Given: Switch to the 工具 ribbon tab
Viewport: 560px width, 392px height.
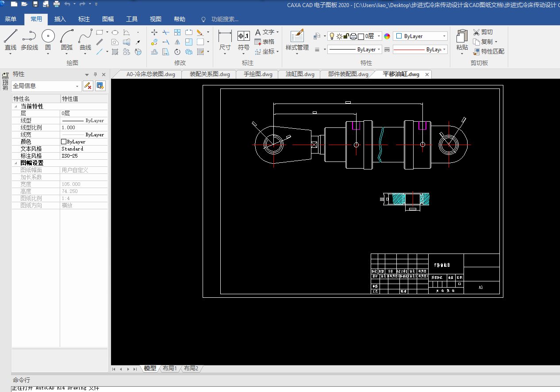Looking at the screenshot, I should 132,19.
